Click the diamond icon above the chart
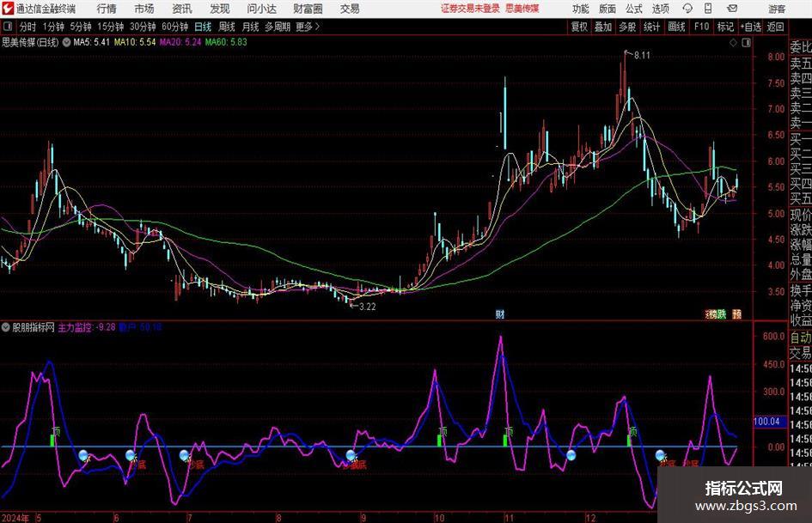 point(733,43)
